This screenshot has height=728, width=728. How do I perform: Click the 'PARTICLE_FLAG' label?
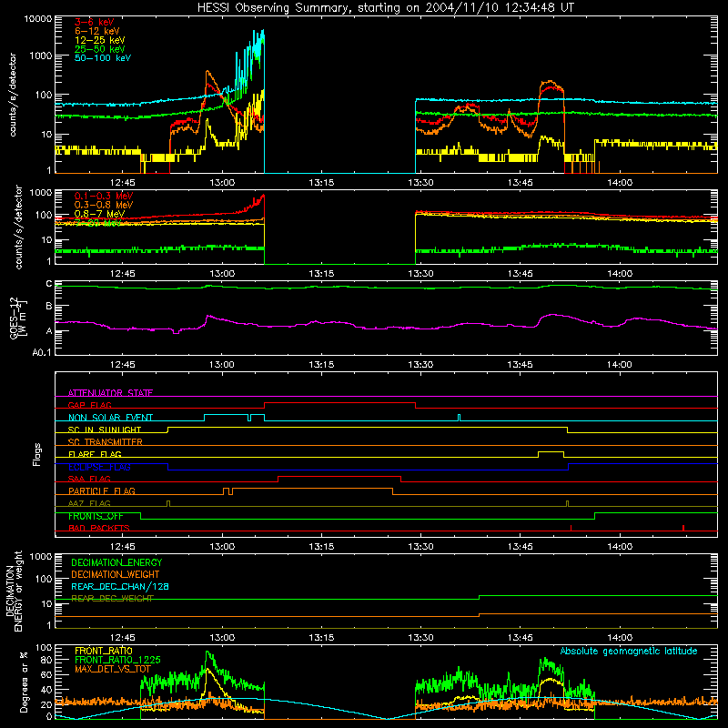102,490
